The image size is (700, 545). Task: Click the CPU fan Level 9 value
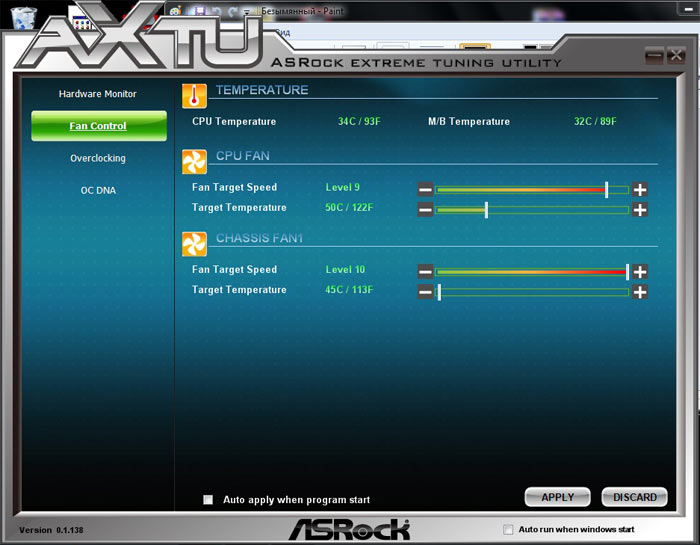[x=342, y=187]
